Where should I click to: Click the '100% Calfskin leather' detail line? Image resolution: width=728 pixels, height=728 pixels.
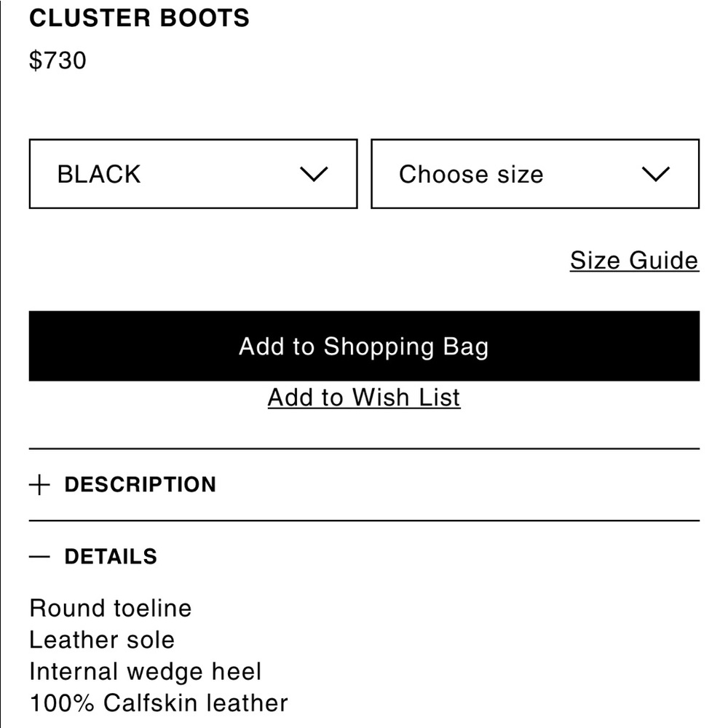(x=157, y=702)
